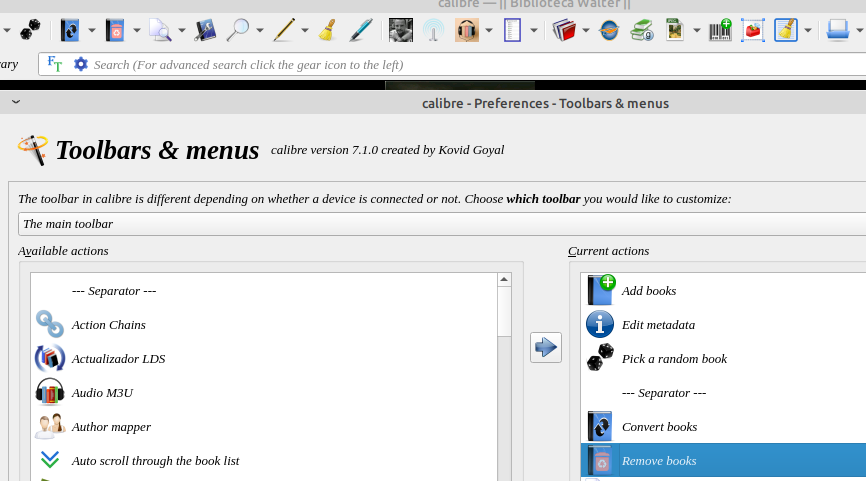Image resolution: width=866 pixels, height=481 pixels.
Task: Click the headphones-on-books toolbar icon
Action: coord(467,30)
